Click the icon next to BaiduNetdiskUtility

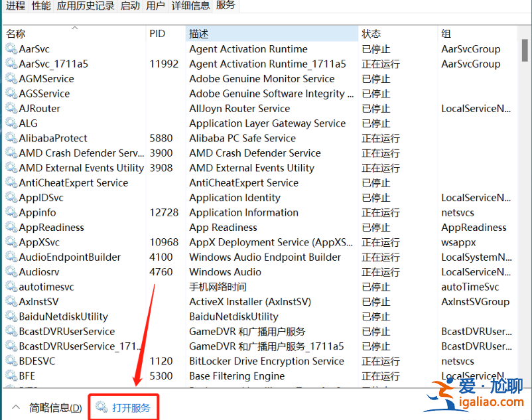click(x=11, y=316)
